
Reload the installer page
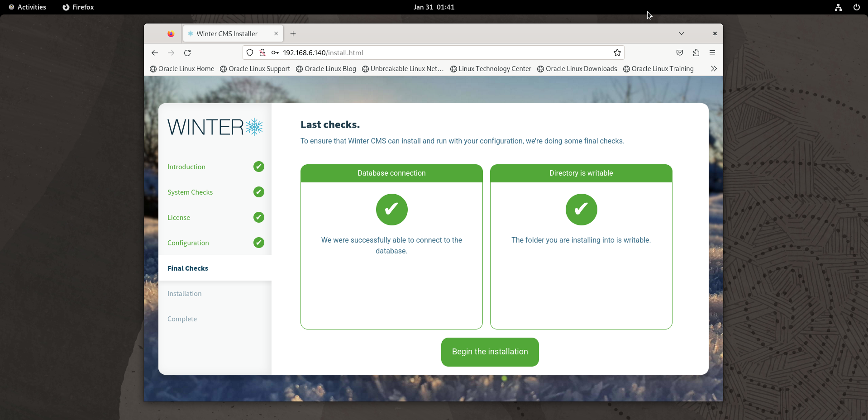187,53
